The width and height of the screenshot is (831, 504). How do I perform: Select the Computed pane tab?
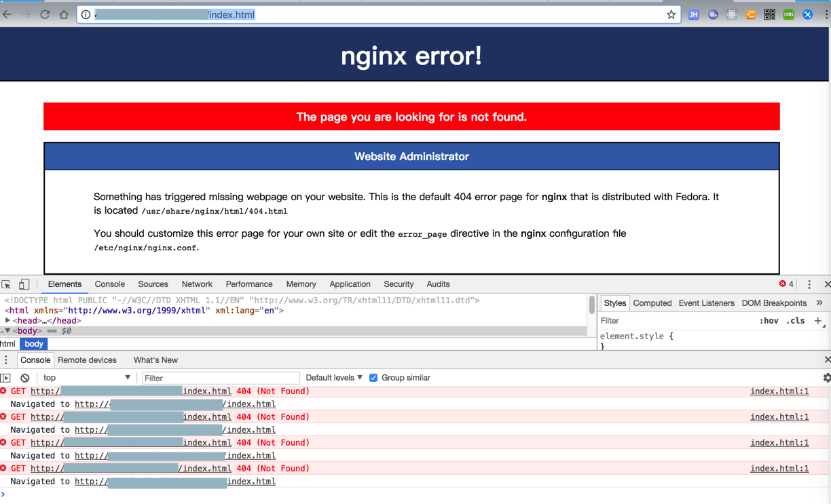pyautogui.click(x=652, y=303)
